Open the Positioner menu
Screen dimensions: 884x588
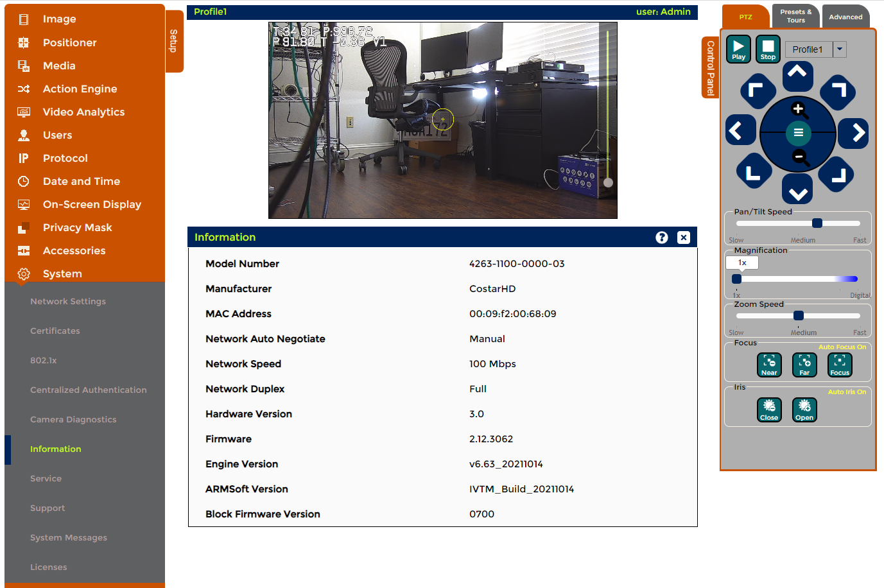[x=69, y=42]
